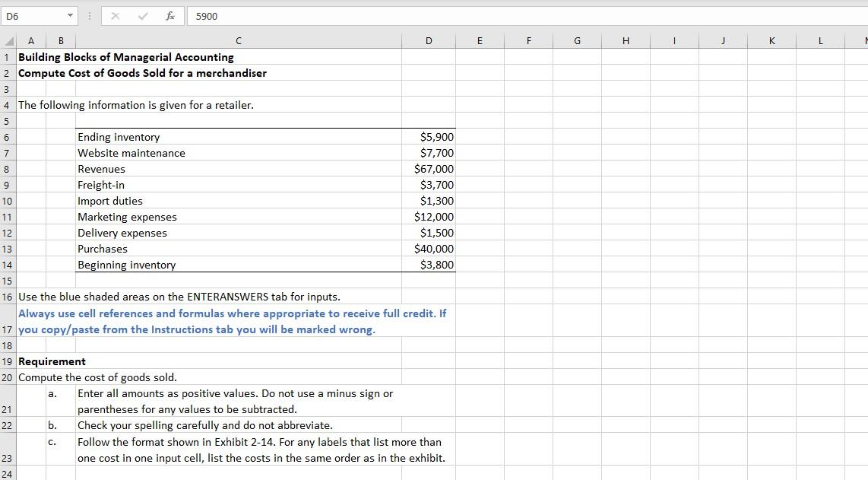Select row 13 header
The width and height of the screenshot is (868, 480).
point(7,250)
